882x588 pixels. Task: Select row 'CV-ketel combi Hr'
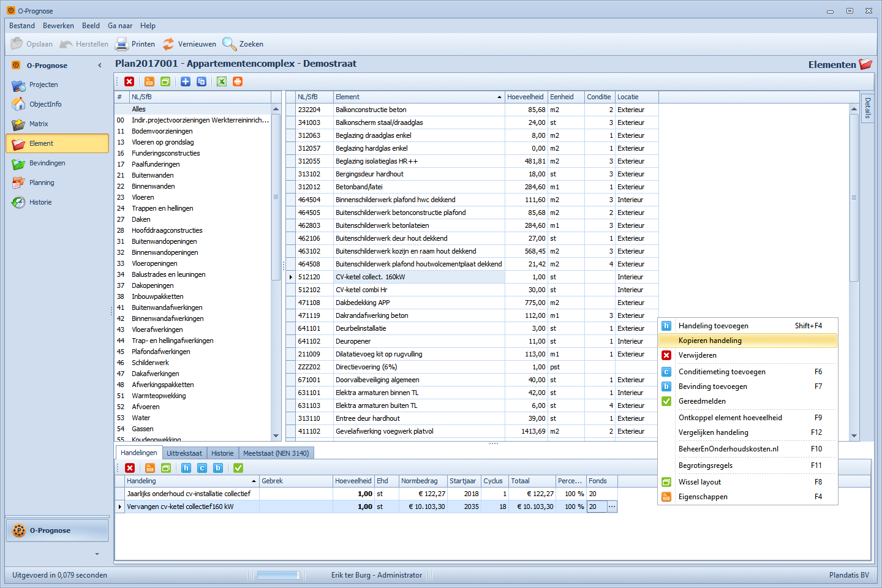coord(472,290)
